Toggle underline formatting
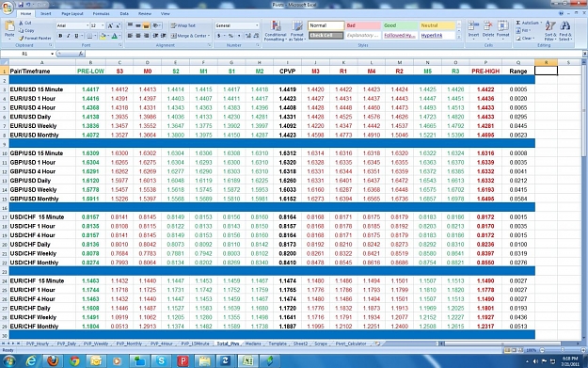Image resolution: width=588 pixels, height=368 pixels. 76,36
